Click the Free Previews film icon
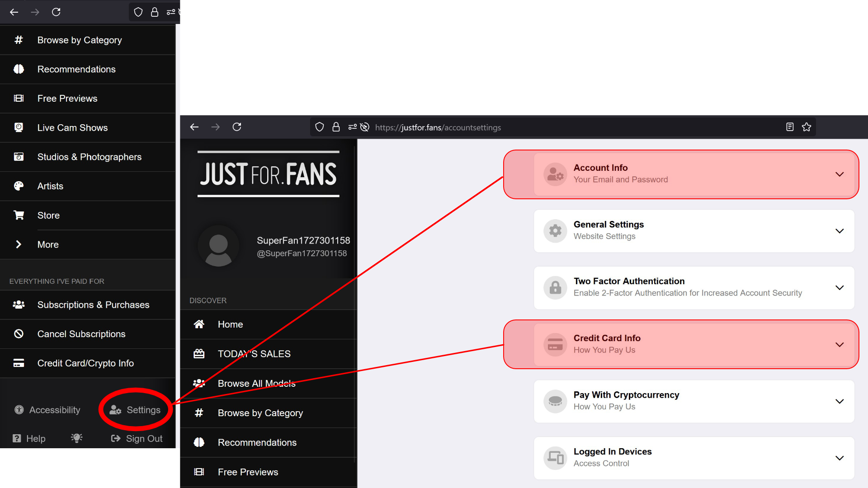868x488 pixels. click(x=19, y=98)
